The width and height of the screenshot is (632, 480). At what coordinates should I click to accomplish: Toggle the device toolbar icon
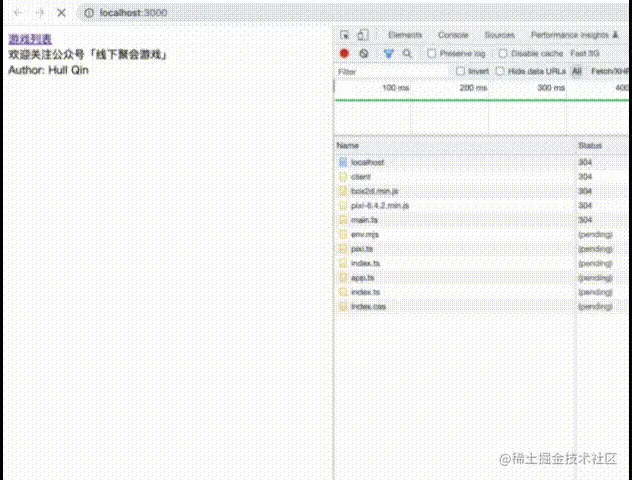(x=363, y=35)
